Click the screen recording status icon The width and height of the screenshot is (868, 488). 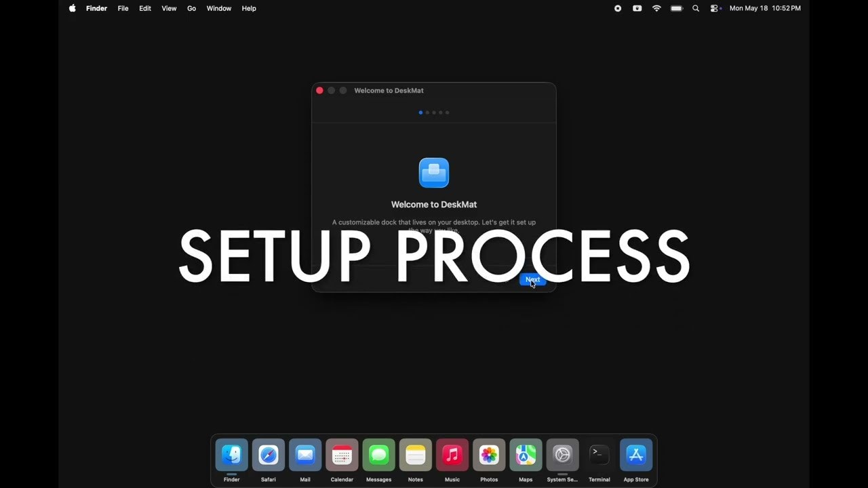(618, 8)
